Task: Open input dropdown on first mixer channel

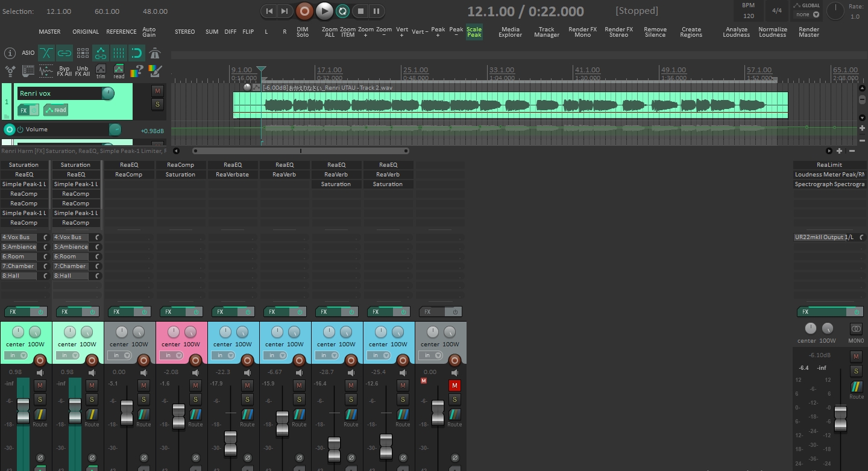Action: [16, 355]
